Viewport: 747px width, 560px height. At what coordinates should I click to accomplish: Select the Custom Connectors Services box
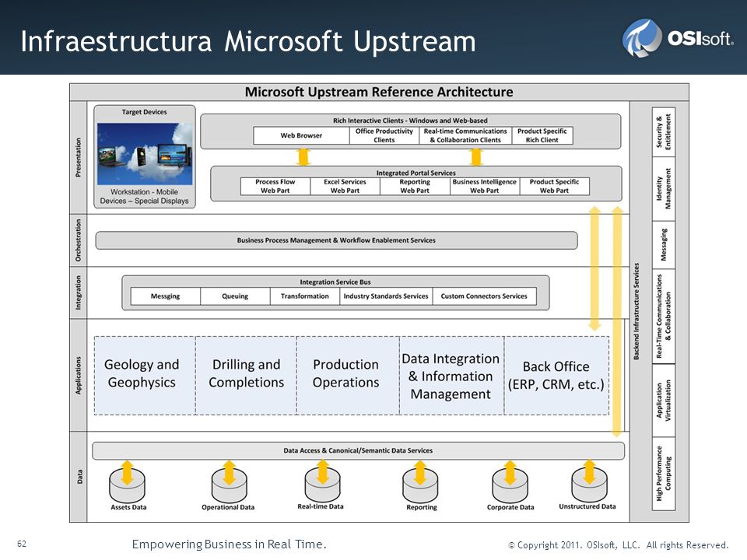(x=484, y=296)
